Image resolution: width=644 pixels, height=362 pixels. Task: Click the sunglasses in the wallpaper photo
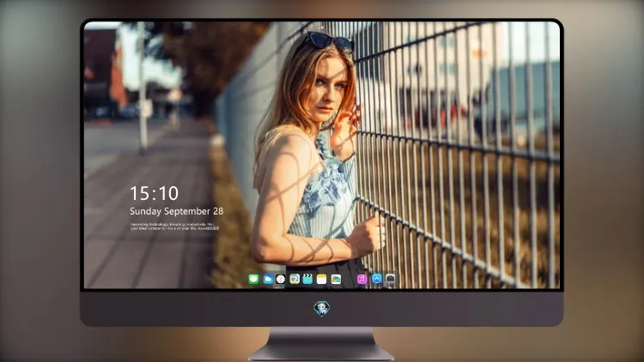[x=331, y=41]
